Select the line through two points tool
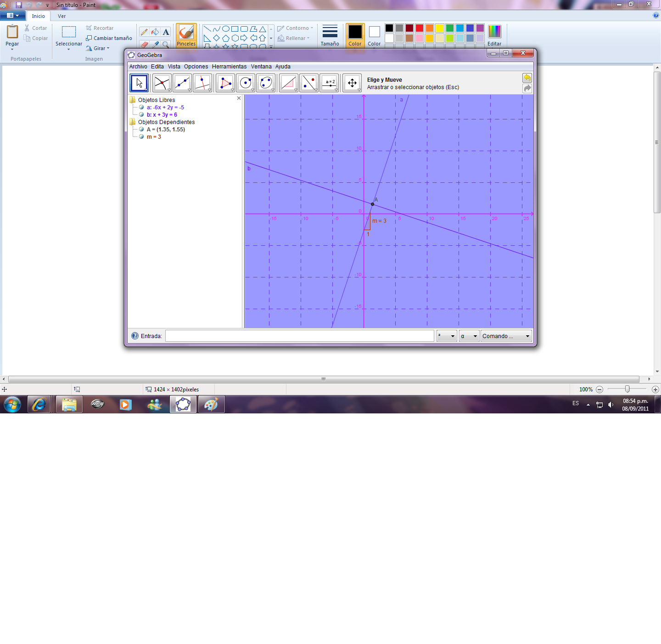The image size is (661, 644). (182, 83)
